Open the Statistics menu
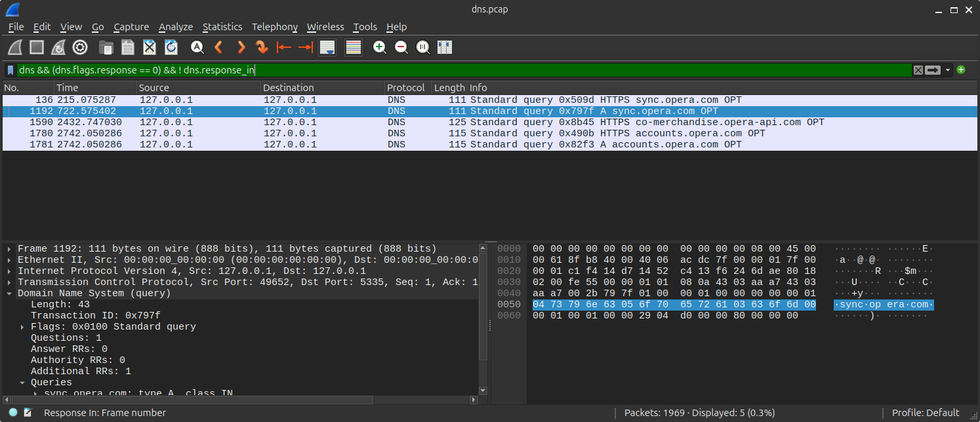 click(x=222, y=27)
